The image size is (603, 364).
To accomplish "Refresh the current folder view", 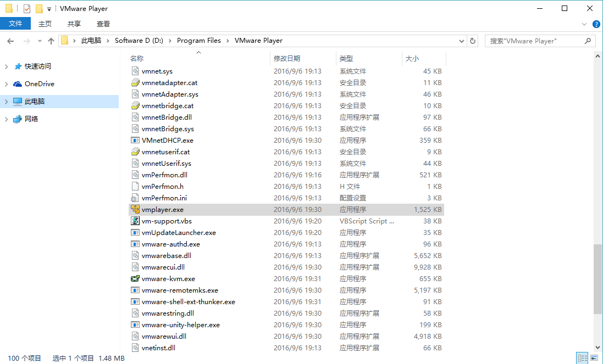I will 473,41.
